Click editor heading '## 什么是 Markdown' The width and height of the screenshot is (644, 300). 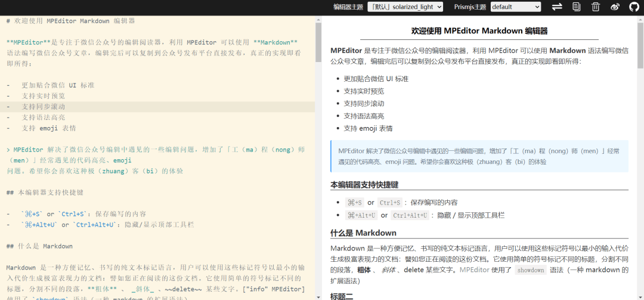click(39, 246)
